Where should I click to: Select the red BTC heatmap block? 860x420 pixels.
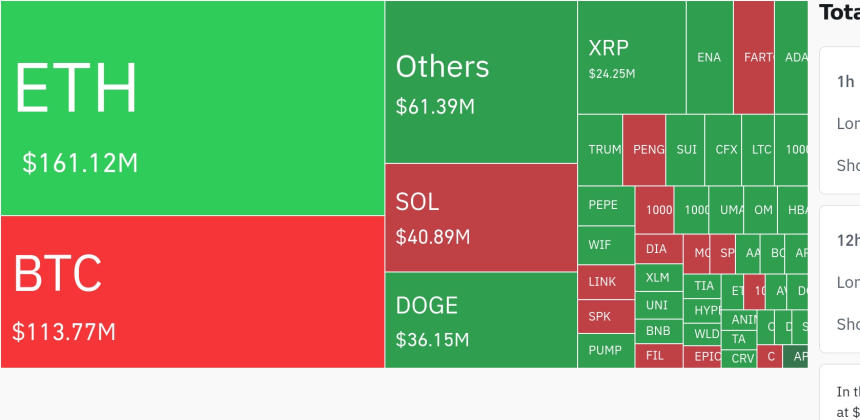192,292
